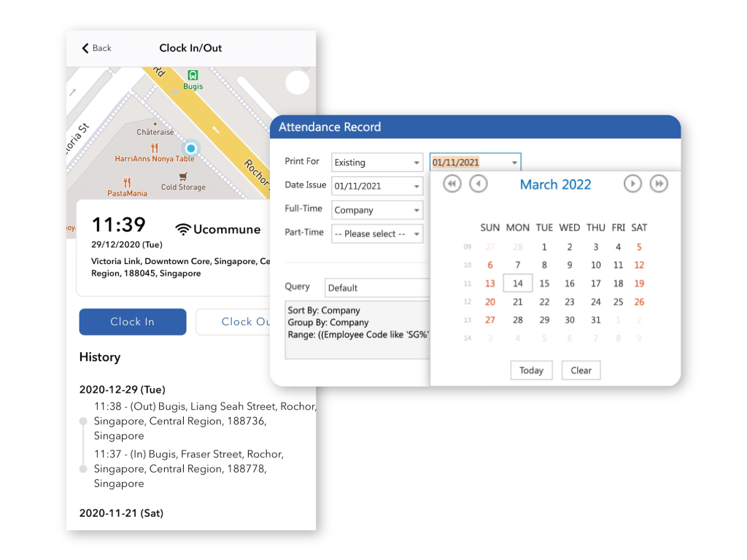Click the Sort By: Company query text

tap(324, 311)
